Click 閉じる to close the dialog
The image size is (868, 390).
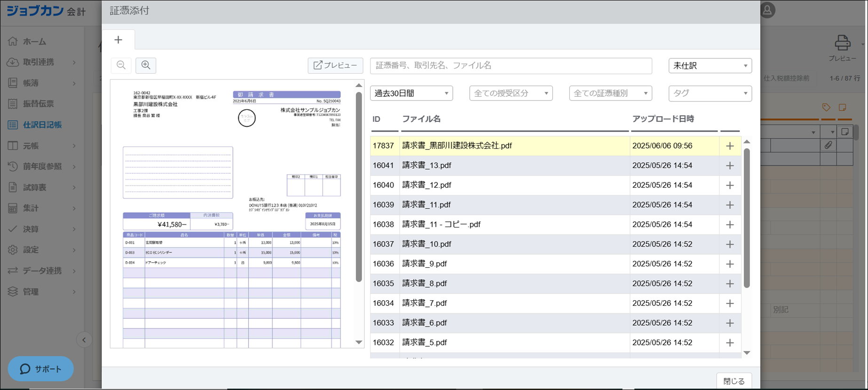click(x=734, y=381)
